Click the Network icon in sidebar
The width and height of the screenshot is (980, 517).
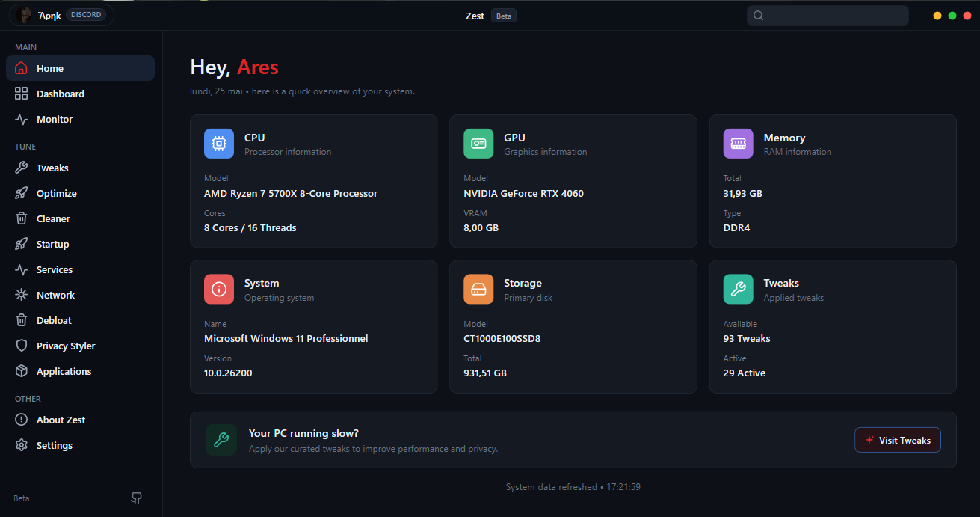click(x=22, y=295)
